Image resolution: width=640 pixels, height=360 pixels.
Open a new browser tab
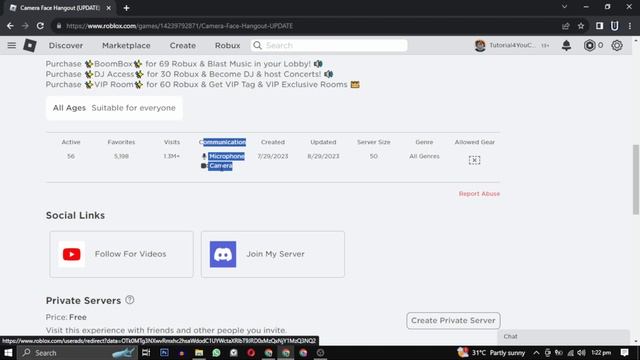[126, 8]
